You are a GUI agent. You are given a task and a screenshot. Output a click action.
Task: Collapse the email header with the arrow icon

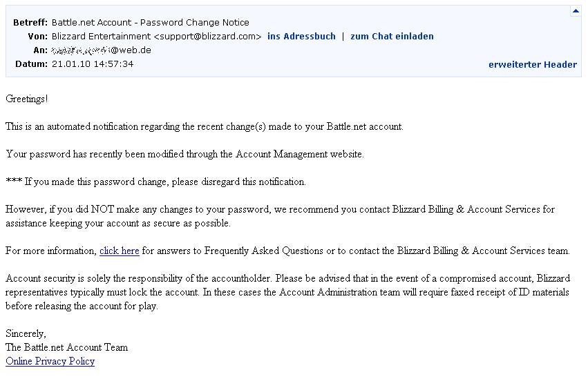pos(575,11)
